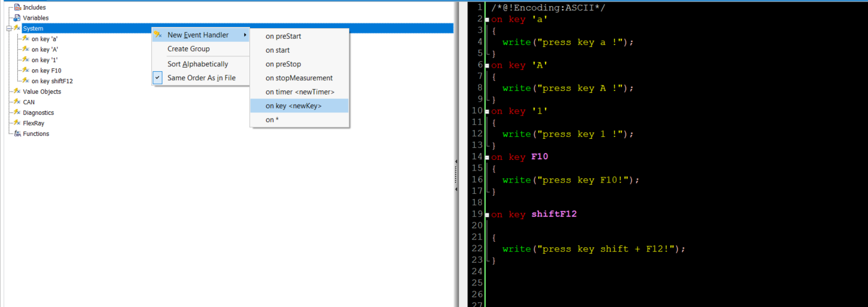
Task: Select CAN label in tree
Action: [x=29, y=102]
